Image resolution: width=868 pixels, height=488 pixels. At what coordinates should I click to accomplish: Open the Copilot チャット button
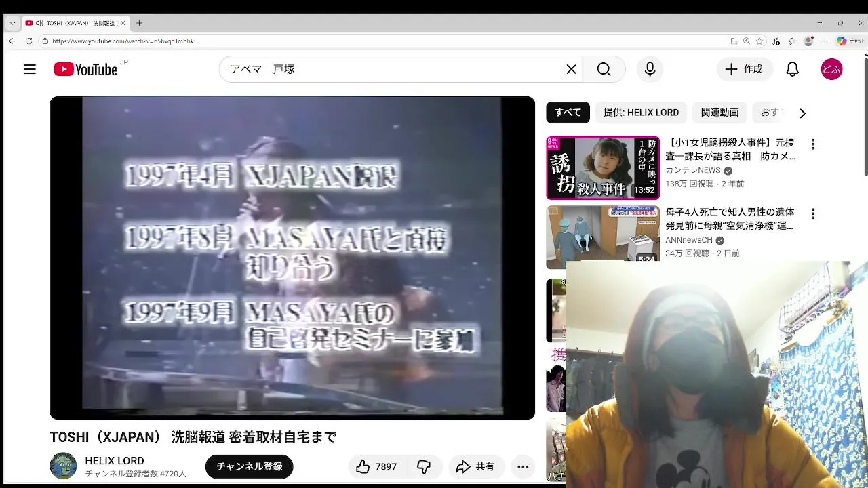pos(851,41)
